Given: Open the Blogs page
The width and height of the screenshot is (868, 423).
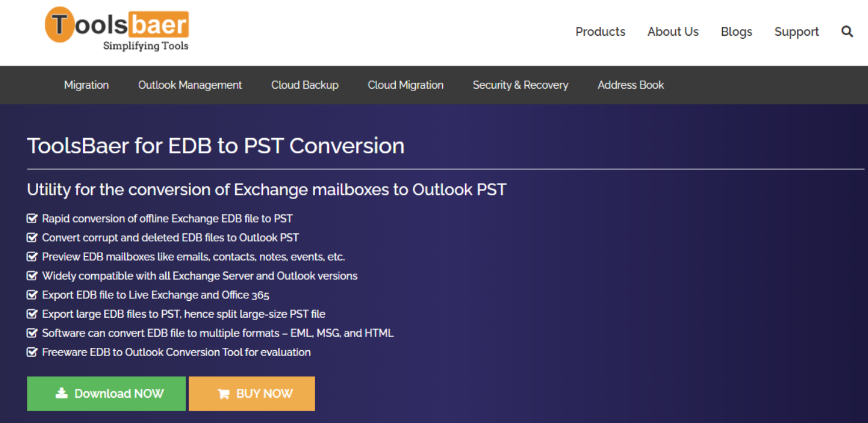Looking at the screenshot, I should click(736, 32).
